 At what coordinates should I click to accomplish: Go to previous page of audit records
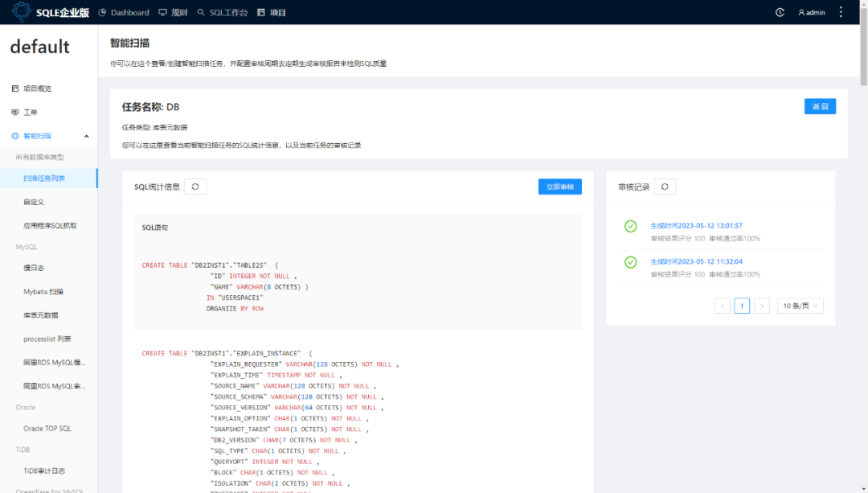[723, 306]
